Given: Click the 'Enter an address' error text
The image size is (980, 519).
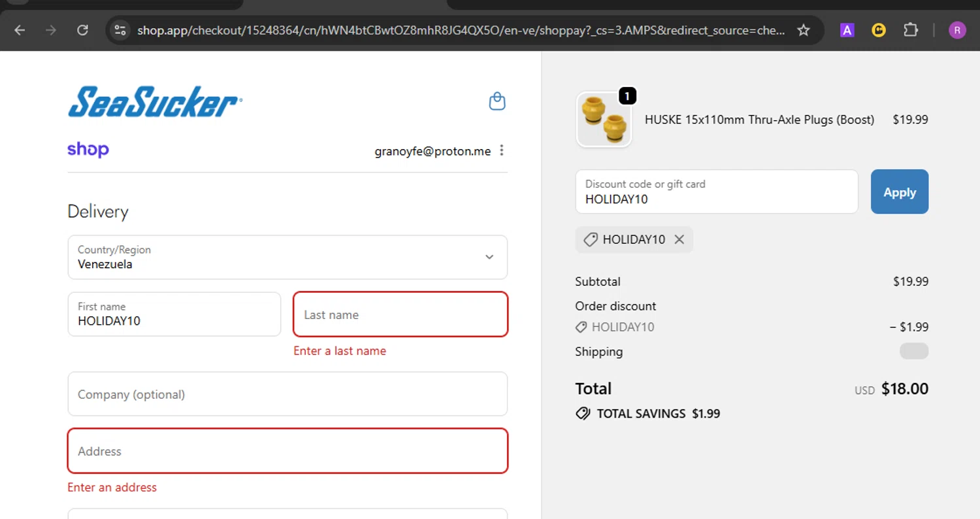Looking at the screenshot, I should (x=112, y=488).
